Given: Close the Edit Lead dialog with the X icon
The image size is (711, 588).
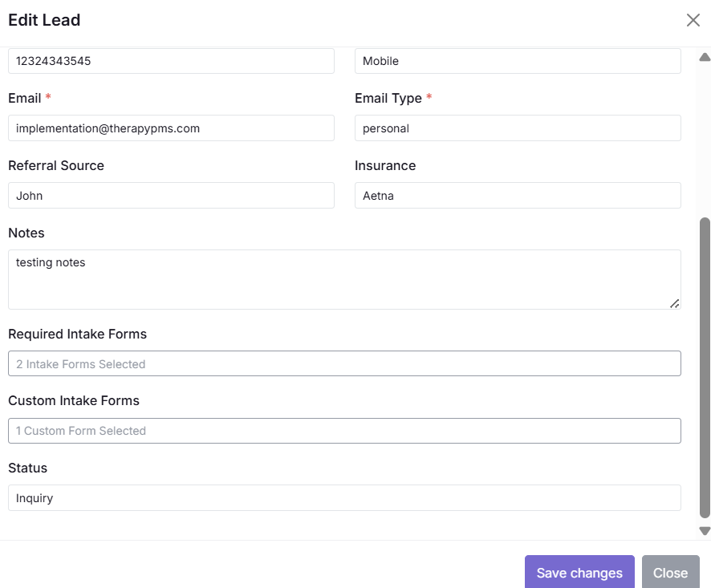Looking at the screenshot, I should [x=693, y=20].
